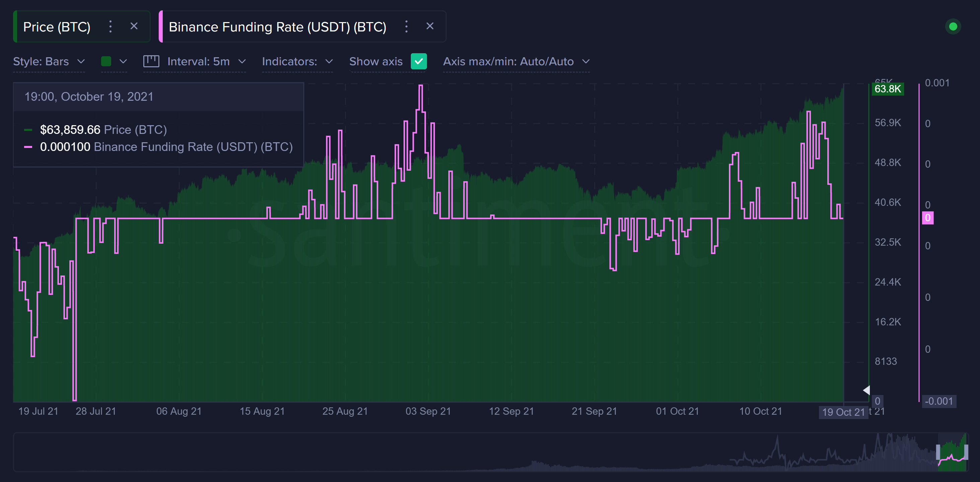Click 63.8K price axis label
The height and width of the screenshot is (482, 980).
[x=888, y=89]
